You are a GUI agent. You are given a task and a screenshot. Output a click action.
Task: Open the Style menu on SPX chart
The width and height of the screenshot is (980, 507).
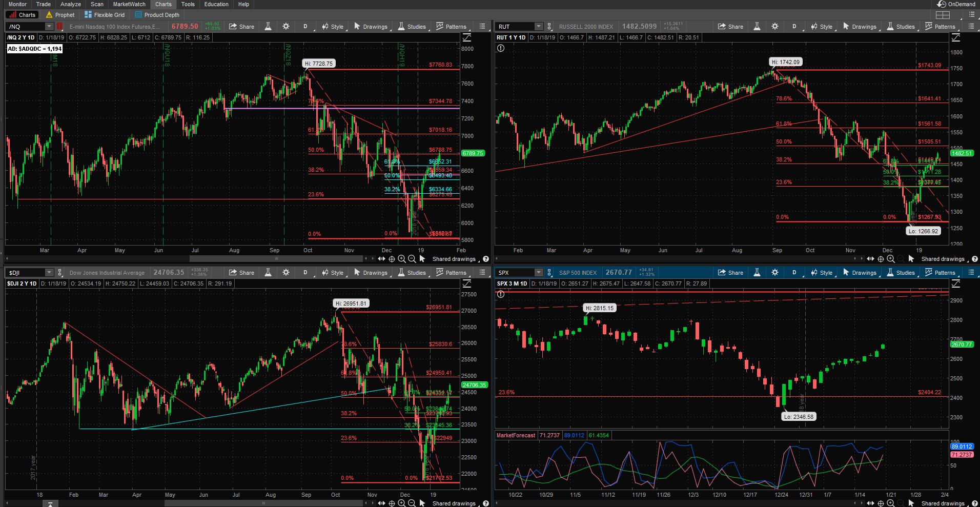click(822, 273)
